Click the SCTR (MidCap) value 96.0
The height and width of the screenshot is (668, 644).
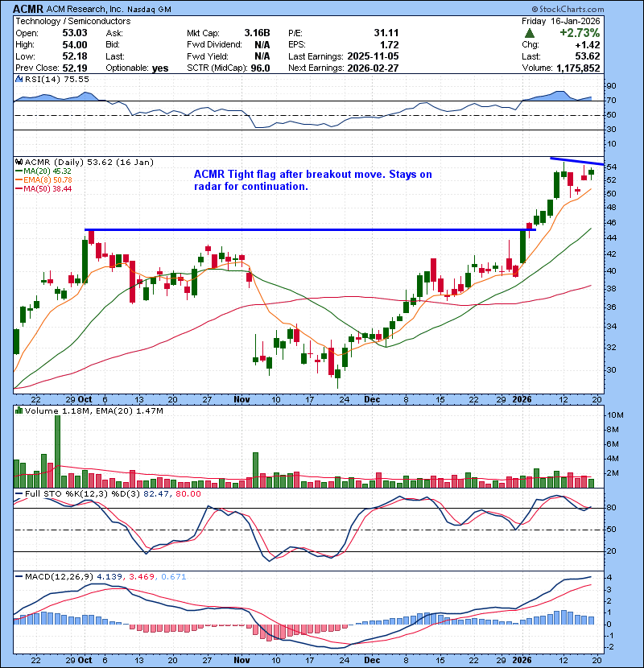pyautogui.click(x=260, y=68)
